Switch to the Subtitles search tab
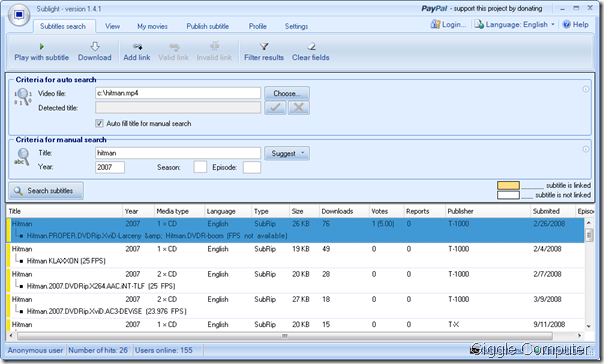 click(63, 26)
